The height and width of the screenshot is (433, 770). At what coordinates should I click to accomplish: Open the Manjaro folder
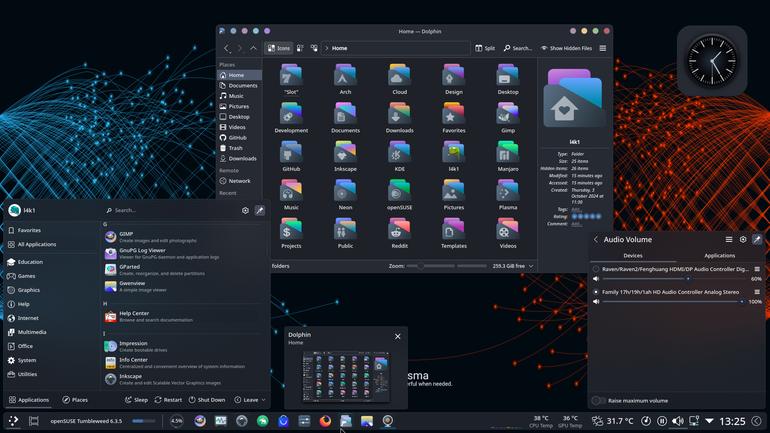click(x=508, y=156)
